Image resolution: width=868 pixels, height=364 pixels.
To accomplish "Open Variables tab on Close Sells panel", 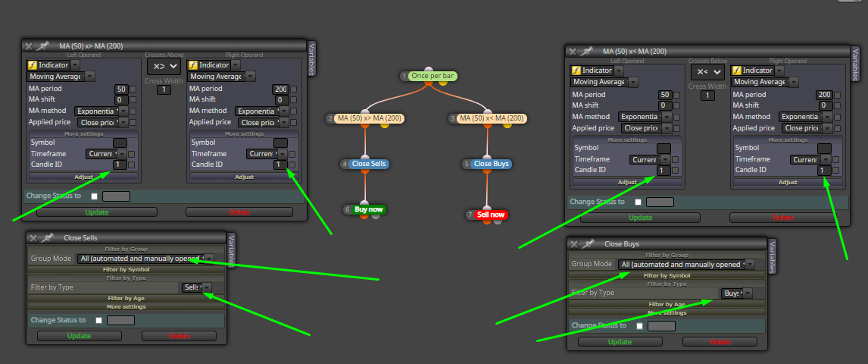I will point(232,250).
